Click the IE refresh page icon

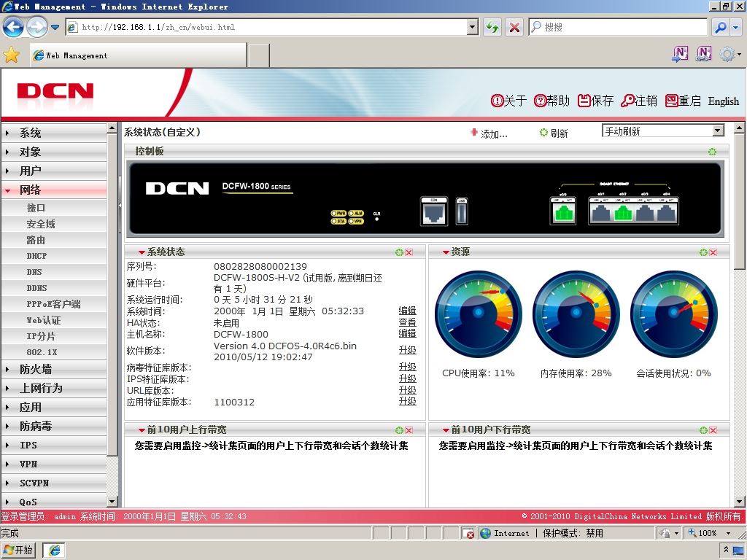point(492,27)
